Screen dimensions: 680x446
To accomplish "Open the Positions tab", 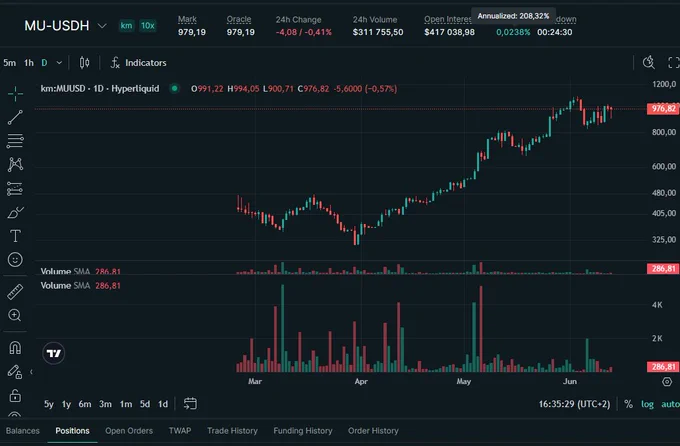I will tap(72, 431).
